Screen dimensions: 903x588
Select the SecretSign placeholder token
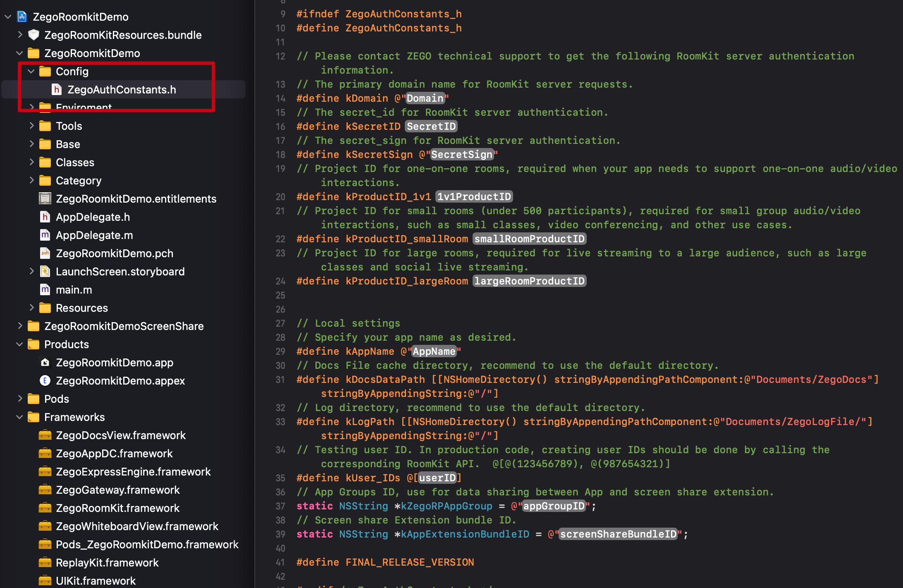[x=462, y=155]
